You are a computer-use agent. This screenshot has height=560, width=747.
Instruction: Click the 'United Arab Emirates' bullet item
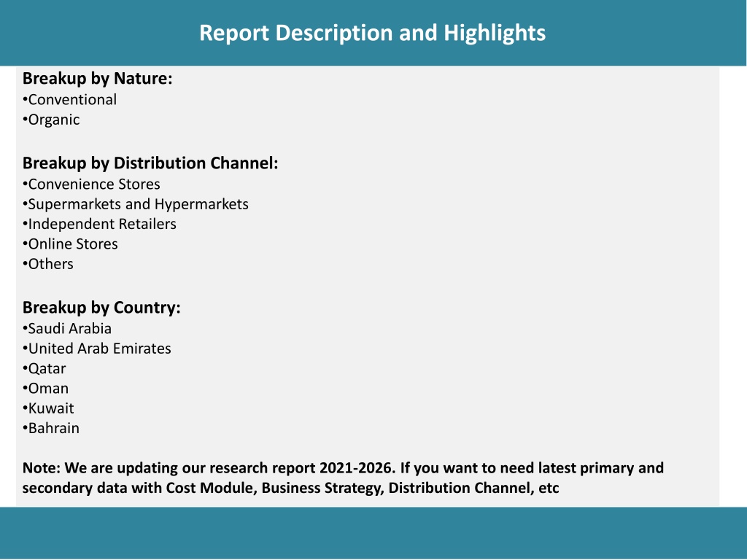(97, 349)
